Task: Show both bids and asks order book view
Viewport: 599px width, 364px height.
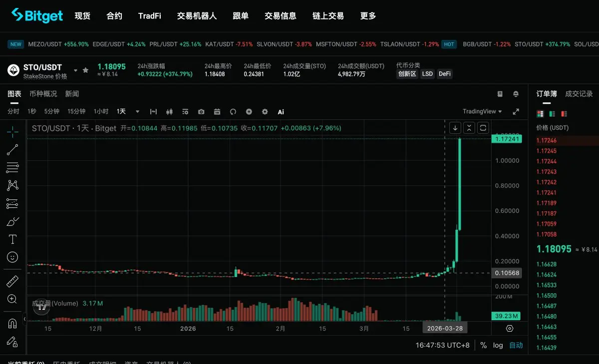Action: 540,114
